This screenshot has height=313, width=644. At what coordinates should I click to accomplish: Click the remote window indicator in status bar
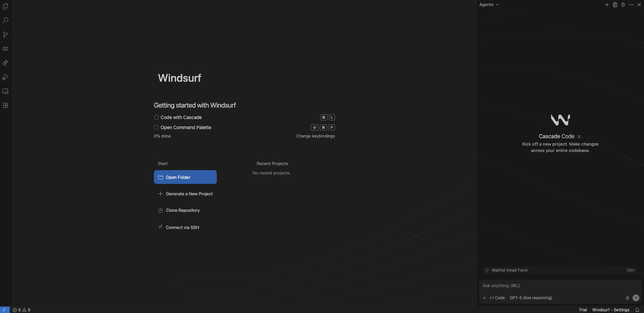click(4, 310)
